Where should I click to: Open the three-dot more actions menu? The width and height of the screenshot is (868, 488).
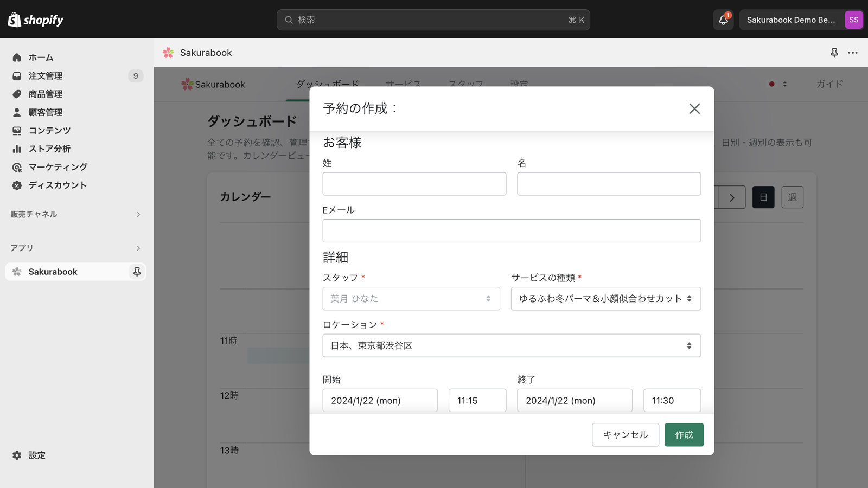coord(853,53)
